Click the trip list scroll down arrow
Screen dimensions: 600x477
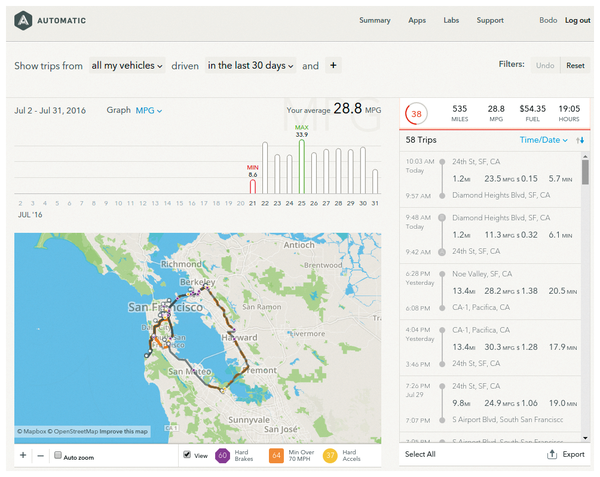click(x=585, y=438)
